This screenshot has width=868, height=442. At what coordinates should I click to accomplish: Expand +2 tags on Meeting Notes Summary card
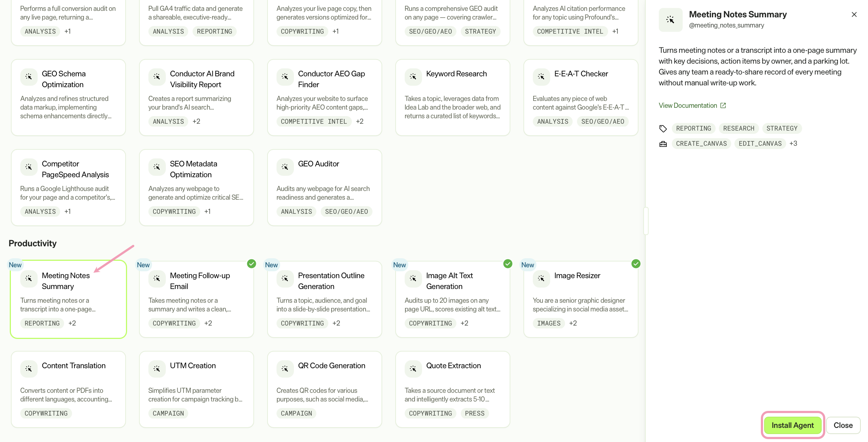click(72, 323)
